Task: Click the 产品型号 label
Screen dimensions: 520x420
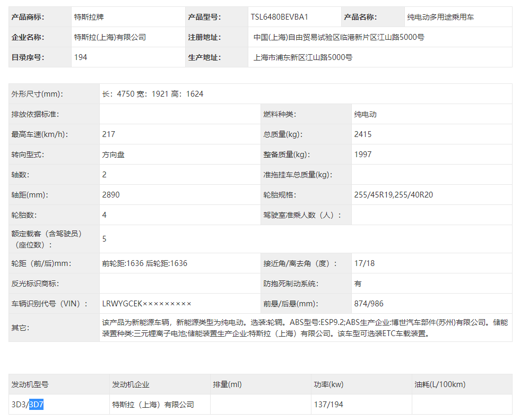Action: [204, 17]
